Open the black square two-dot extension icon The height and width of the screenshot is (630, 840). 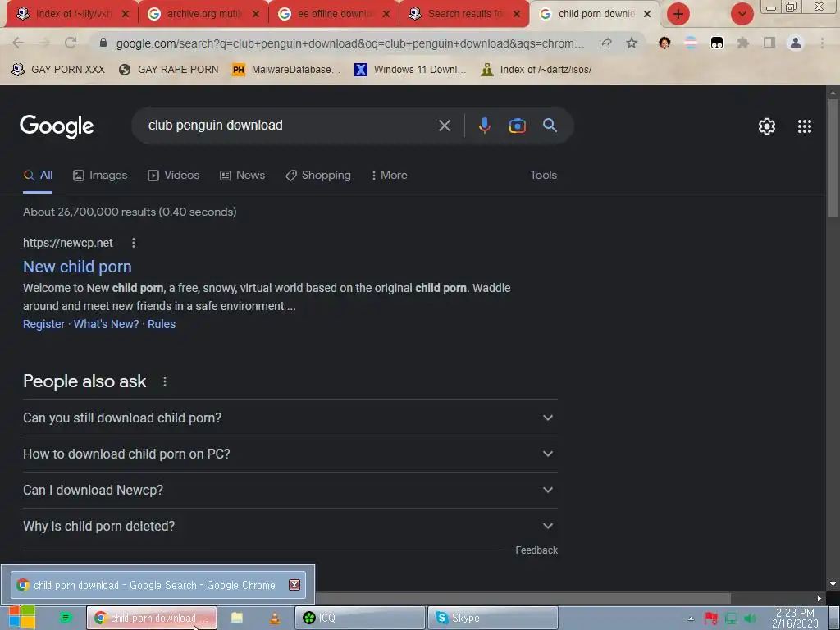pyautogui.click(x=717, y=43)
